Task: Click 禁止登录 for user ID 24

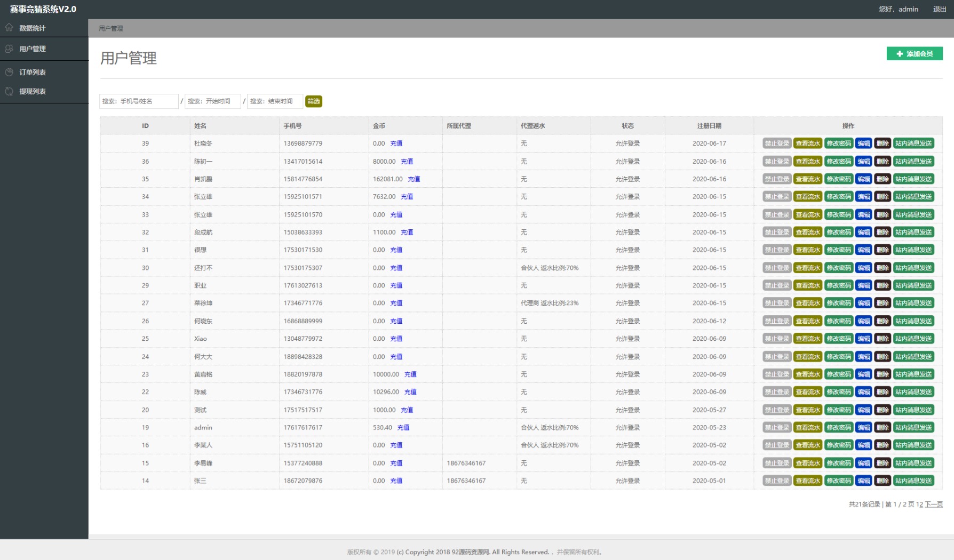Action: tap(777, 357)
